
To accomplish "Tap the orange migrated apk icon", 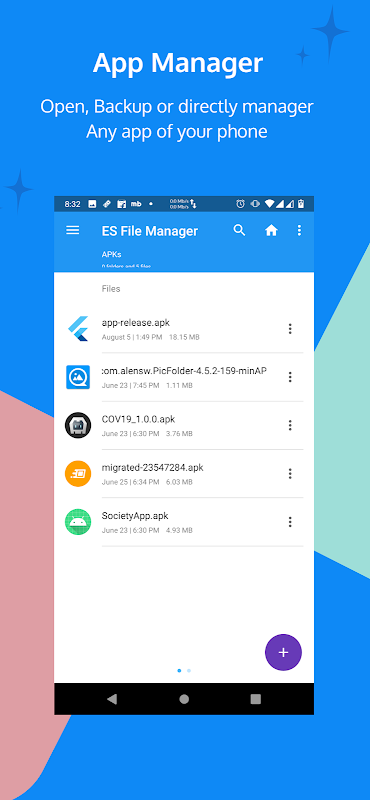I will click(x=78, y=473).
